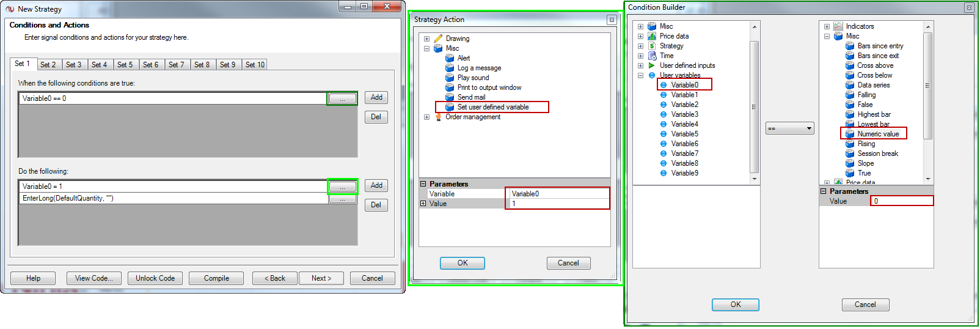Collapse the Parameters section in Strategy Action
980x329 pixels.
pos(423,184)
